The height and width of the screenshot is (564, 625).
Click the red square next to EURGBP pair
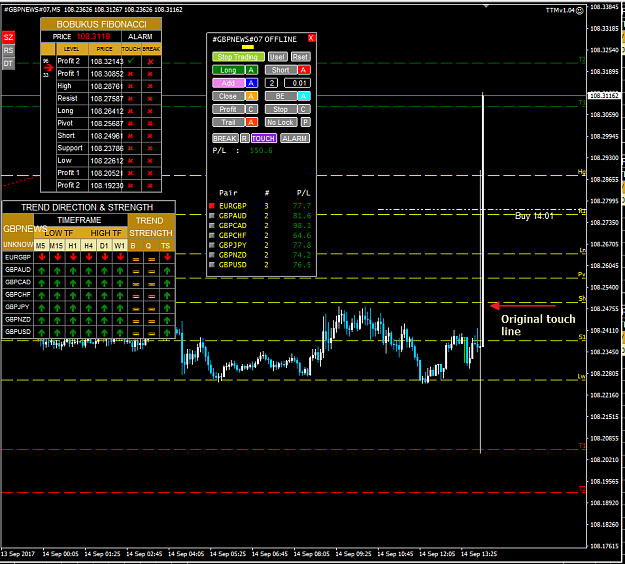212,206
